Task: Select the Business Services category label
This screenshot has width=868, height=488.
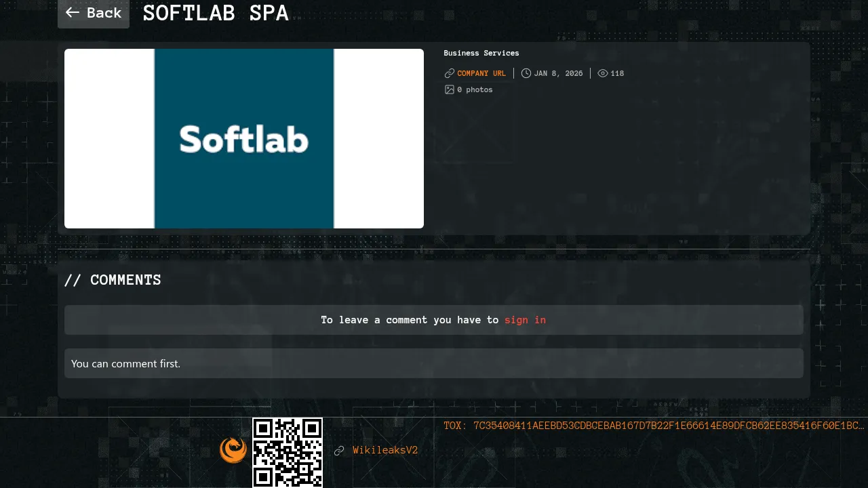Action: pos(481,53)
